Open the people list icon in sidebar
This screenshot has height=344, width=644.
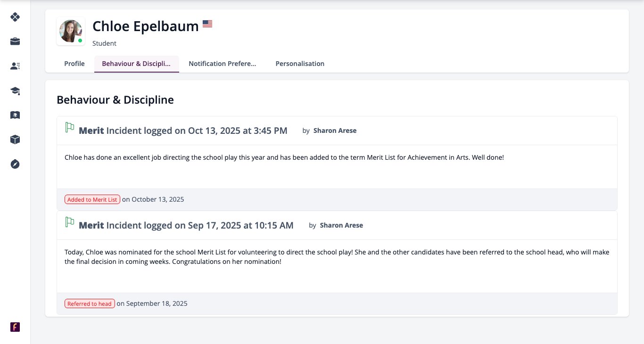coord(15,66)
